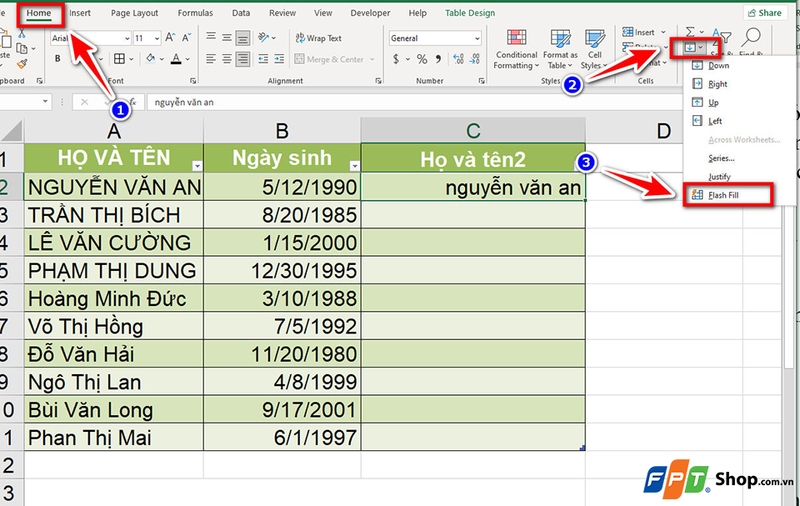This screenshot has height=506, width=800.
Task: Select date cell 12/30/1995
Action: (x=282, y=270)
